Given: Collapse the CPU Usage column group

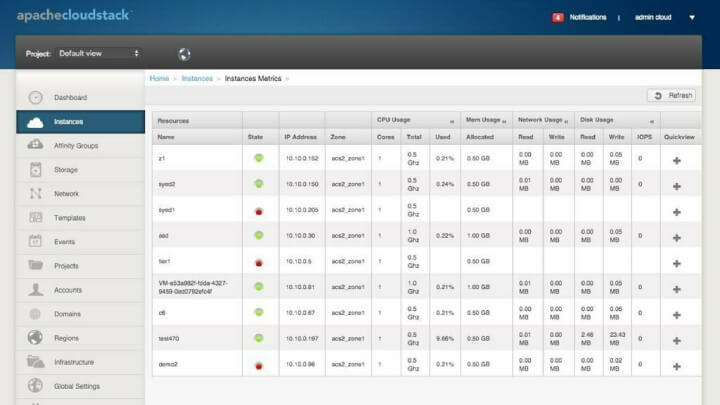Looking at the screenshot, I should point(452,122).
